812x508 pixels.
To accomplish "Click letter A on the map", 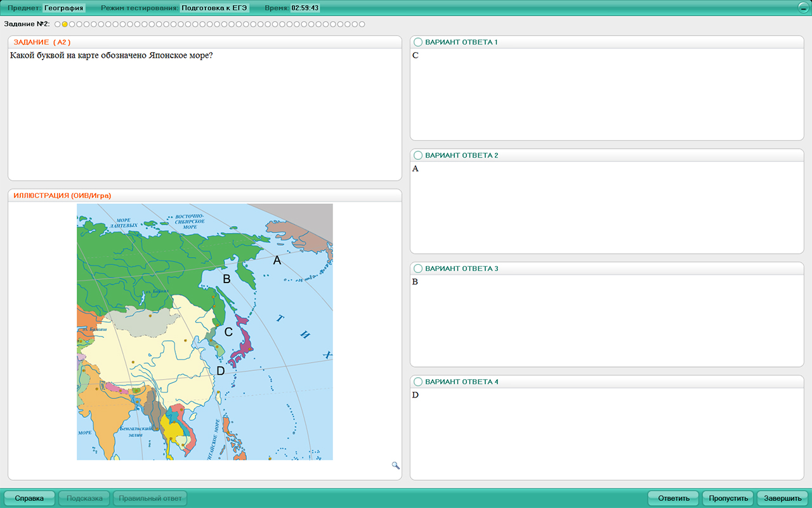I will click(277, 260).
